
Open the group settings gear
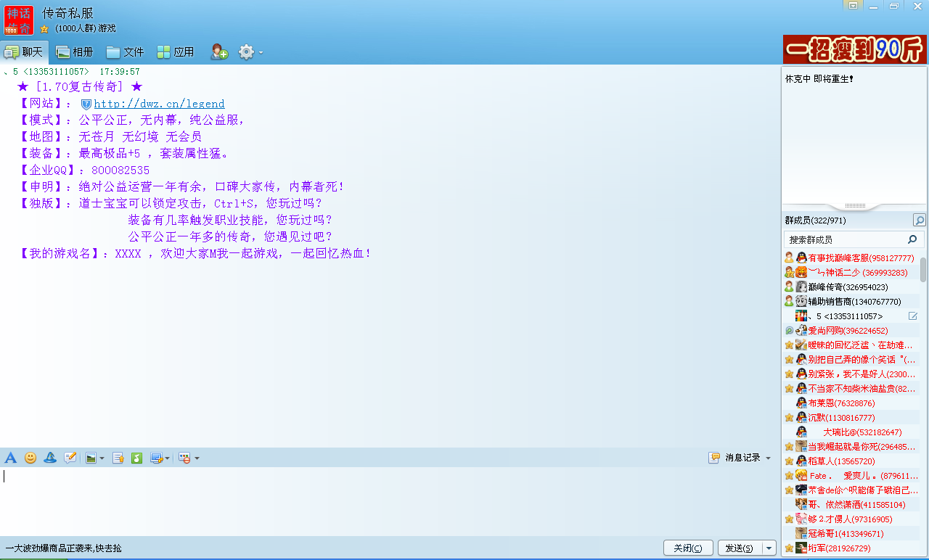pyautogui.click(x=247, y=52)
